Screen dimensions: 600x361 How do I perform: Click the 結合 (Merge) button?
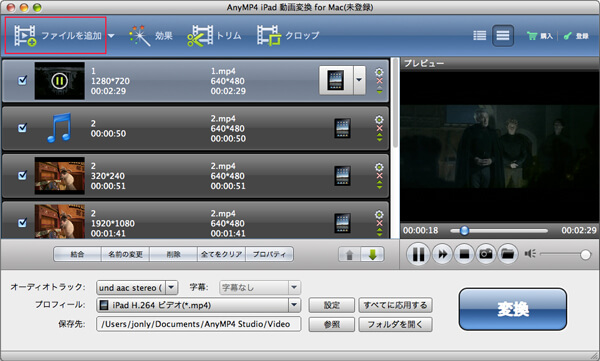coord(77,254)
